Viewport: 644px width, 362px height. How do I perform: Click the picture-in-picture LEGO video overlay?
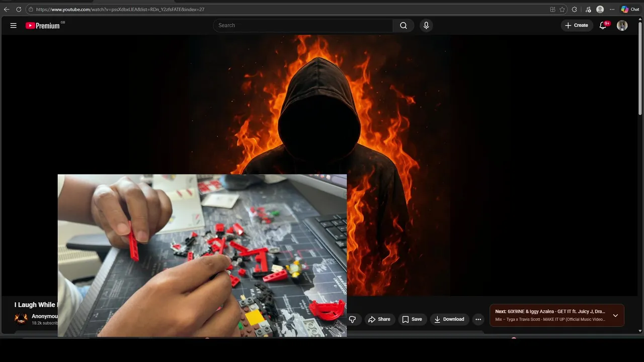(x=202, y=255)
